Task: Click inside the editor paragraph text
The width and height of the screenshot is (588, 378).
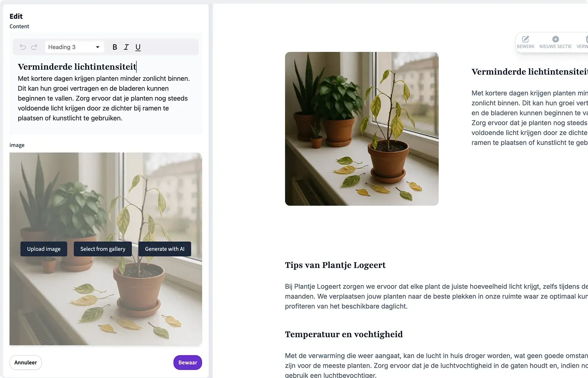Action: [x=104, y=98]
